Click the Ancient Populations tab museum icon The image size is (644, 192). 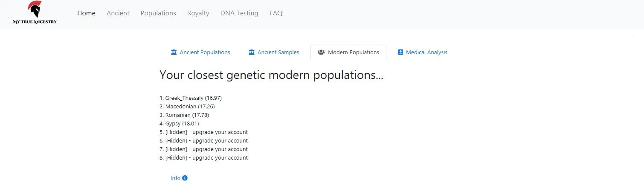point(174,52)
